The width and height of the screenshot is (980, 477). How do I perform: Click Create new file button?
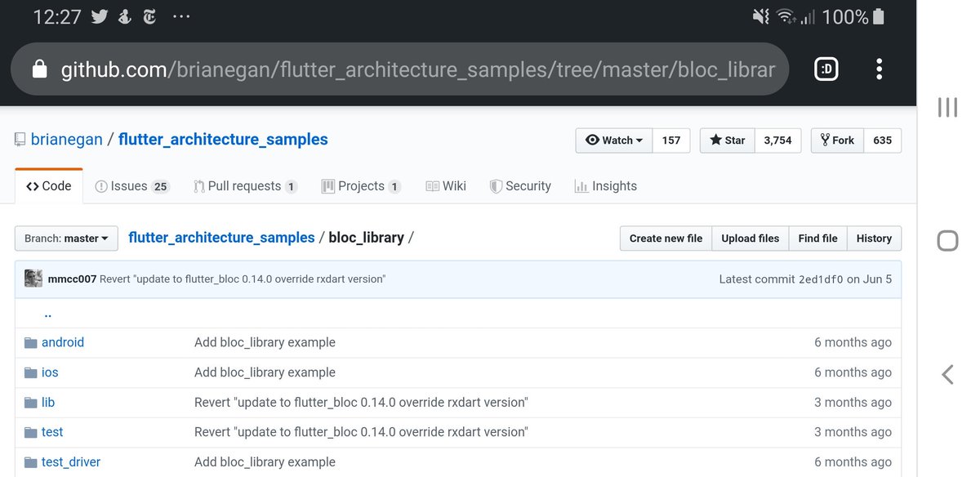[x=666, y=238]
